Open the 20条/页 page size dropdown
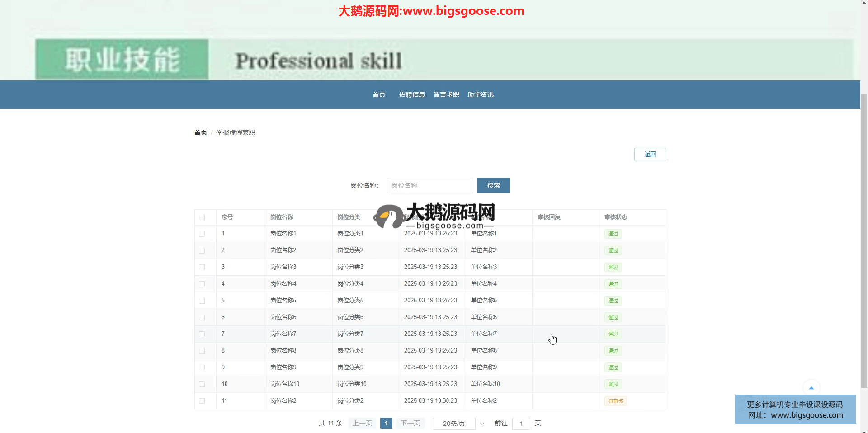Image resolution: width=868 pixels, height=433 pixels. [458, 424]
